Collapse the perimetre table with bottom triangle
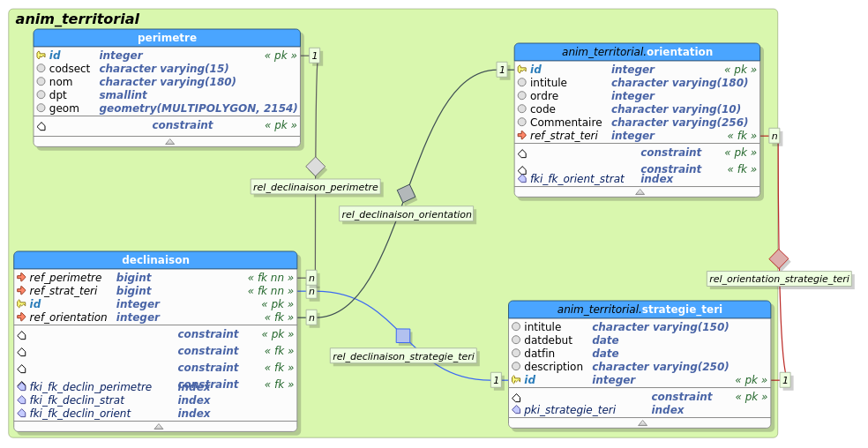868x448 pixels. coord(169,141)
